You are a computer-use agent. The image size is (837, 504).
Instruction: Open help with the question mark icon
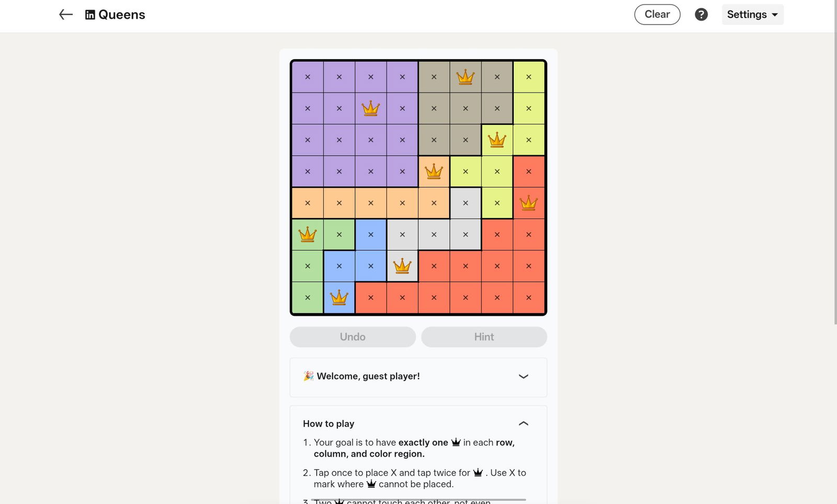(701, 15)
